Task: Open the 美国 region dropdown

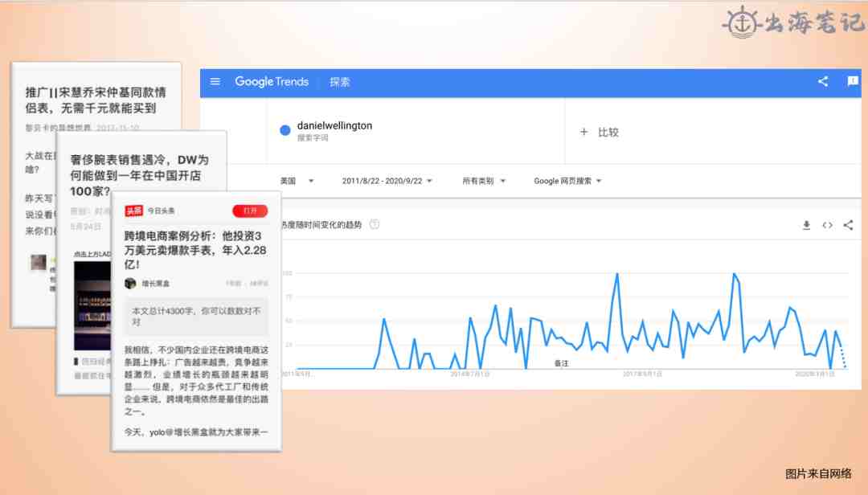Action: pos(297,181)
